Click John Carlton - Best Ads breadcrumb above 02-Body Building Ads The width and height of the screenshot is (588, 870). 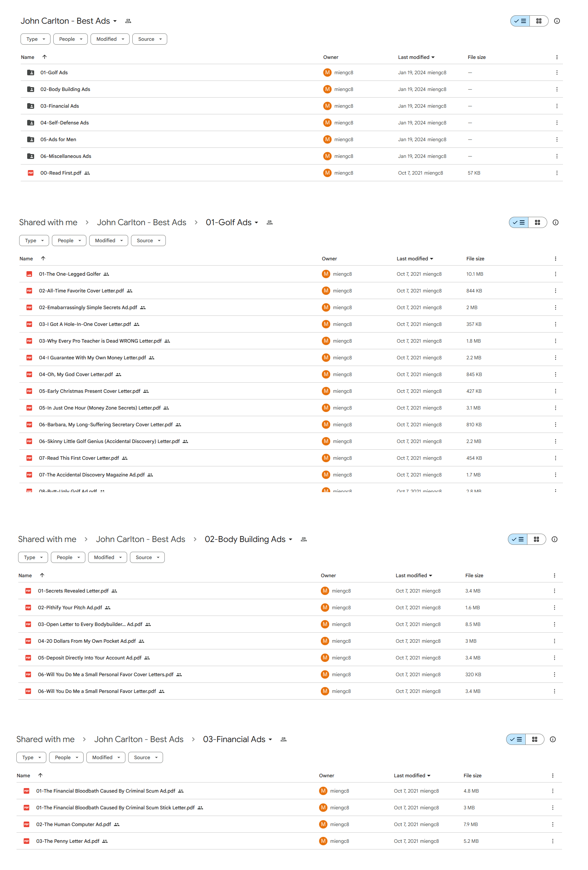140,539
